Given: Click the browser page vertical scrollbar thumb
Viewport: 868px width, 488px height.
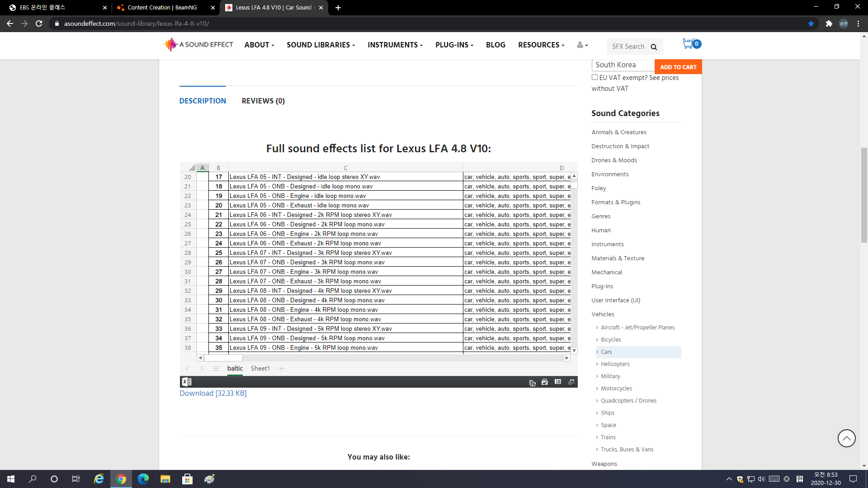Looking at the screenshot, I should pos(864,195).
